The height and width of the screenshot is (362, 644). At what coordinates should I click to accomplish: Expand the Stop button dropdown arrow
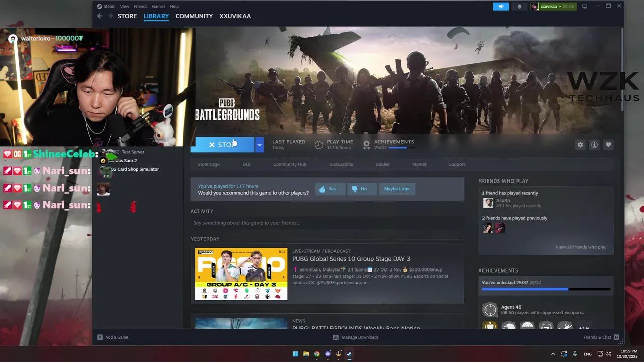(x=259, y=145)
